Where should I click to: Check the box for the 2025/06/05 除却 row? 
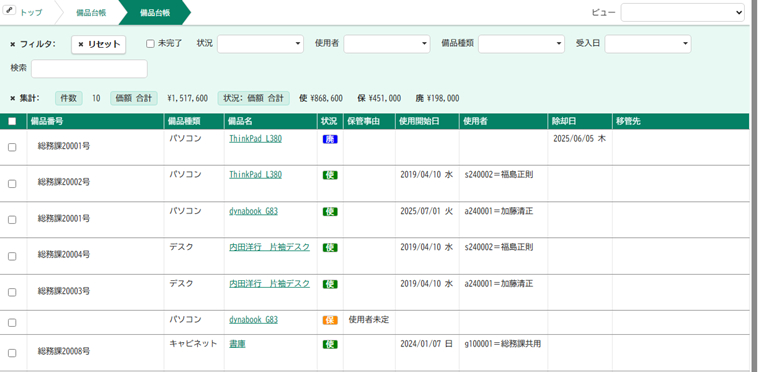(12, 148)
